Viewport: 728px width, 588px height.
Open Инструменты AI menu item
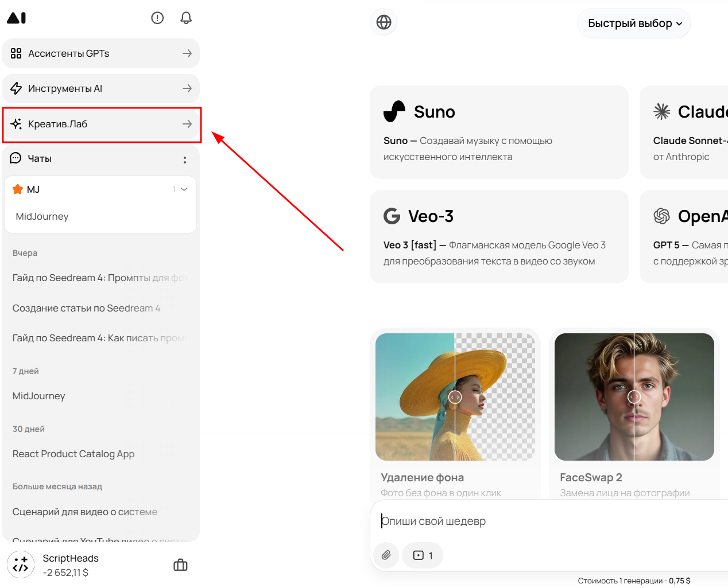[101, 88]
